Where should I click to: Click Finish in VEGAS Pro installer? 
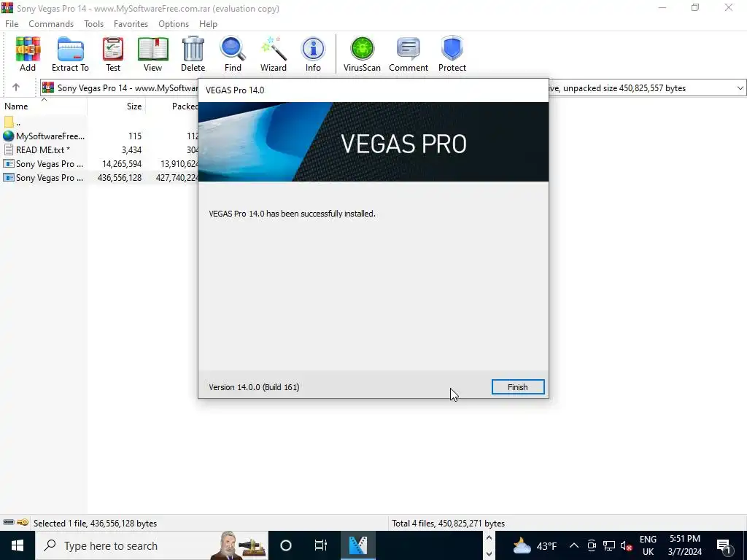[518, 386]
